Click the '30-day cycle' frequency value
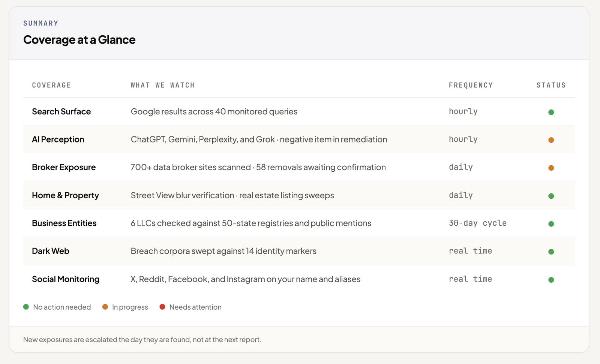 (478, 223)
